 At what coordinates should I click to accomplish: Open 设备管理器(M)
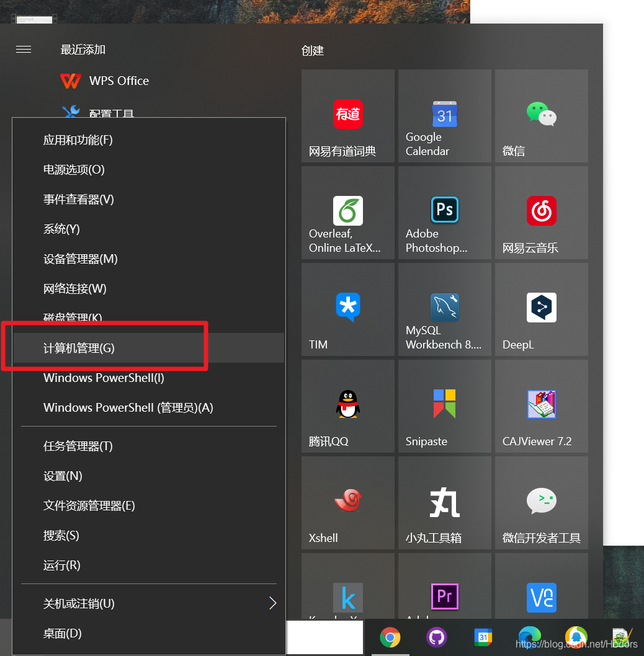tap(149, 259)
